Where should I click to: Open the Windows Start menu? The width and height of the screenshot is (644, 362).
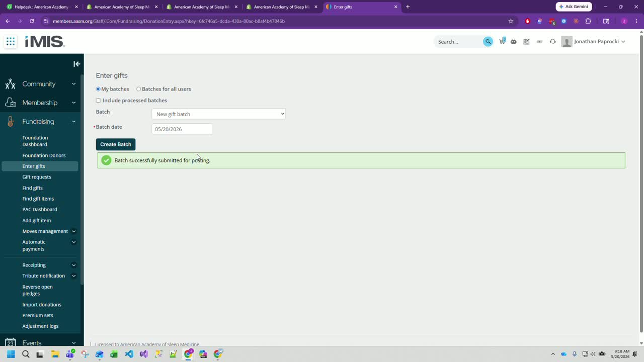(11, 354)
